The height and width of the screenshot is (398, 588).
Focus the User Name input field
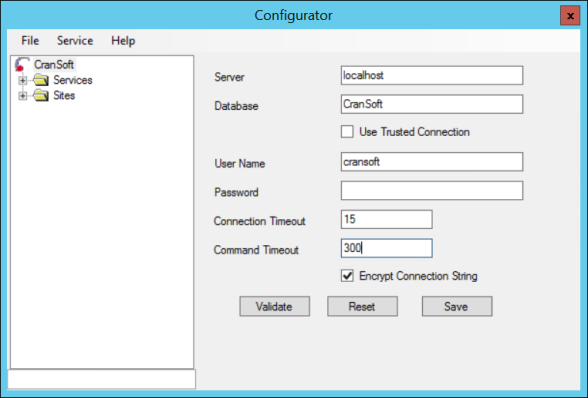pyautogui.click(x=432, y=162)
